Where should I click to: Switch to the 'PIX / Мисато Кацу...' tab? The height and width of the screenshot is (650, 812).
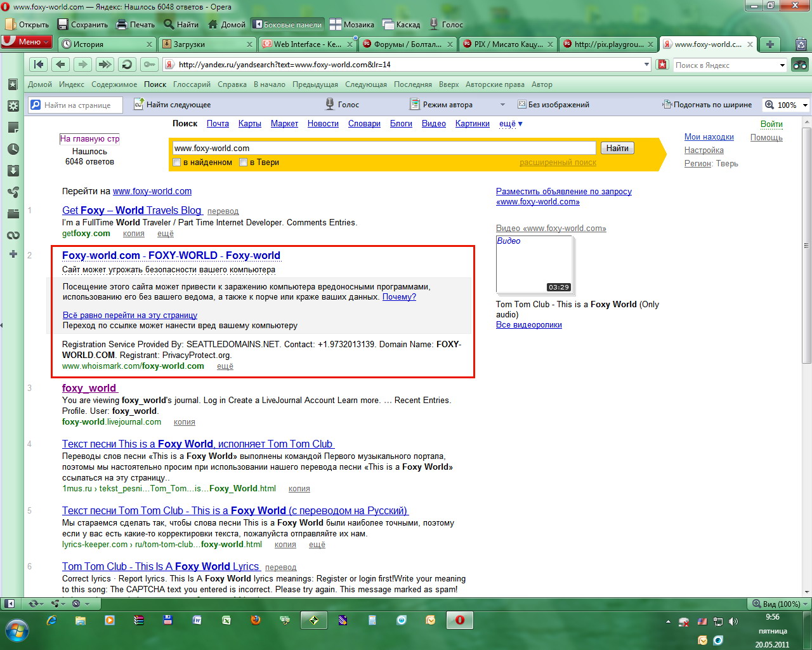508,44
